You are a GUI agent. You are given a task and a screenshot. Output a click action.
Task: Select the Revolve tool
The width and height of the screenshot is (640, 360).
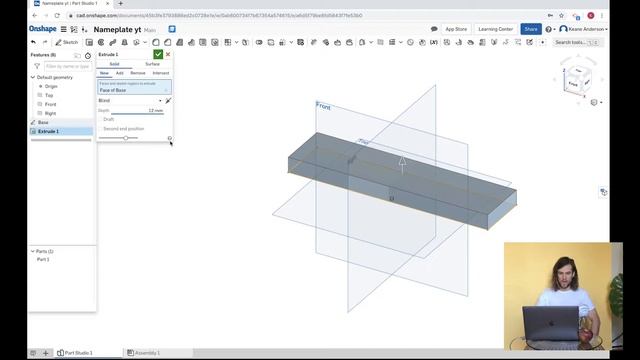coord(101,42)
